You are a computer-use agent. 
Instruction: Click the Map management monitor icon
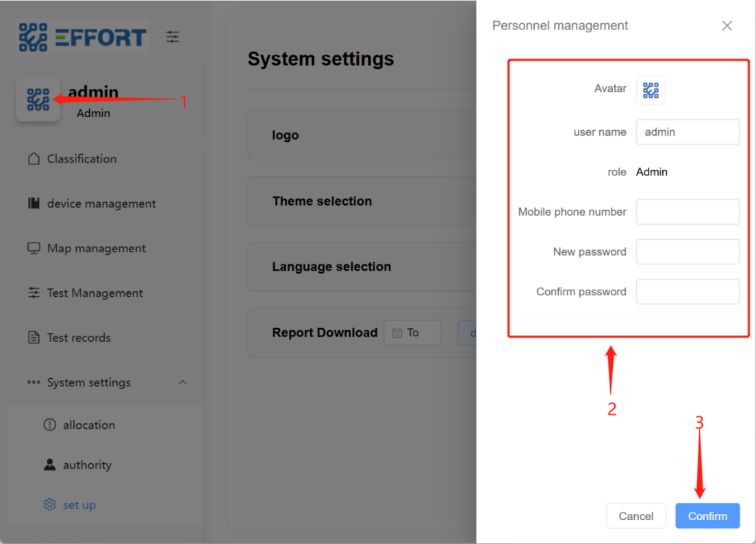(34, 248)
